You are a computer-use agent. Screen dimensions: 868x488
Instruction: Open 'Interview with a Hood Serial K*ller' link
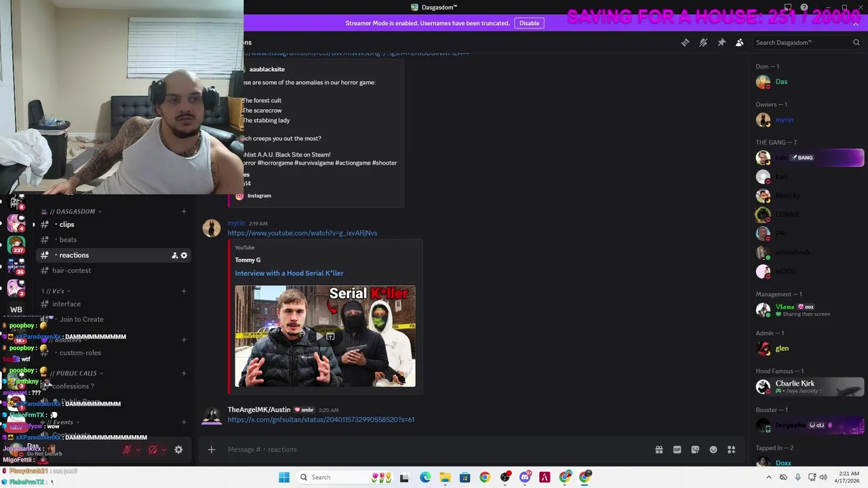289,273
